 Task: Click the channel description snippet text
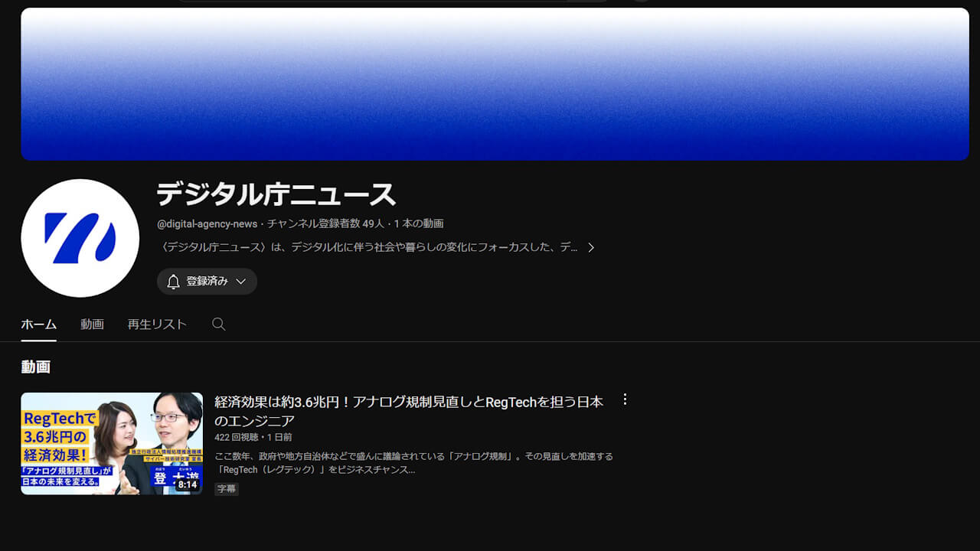click(x=368, y=247)
